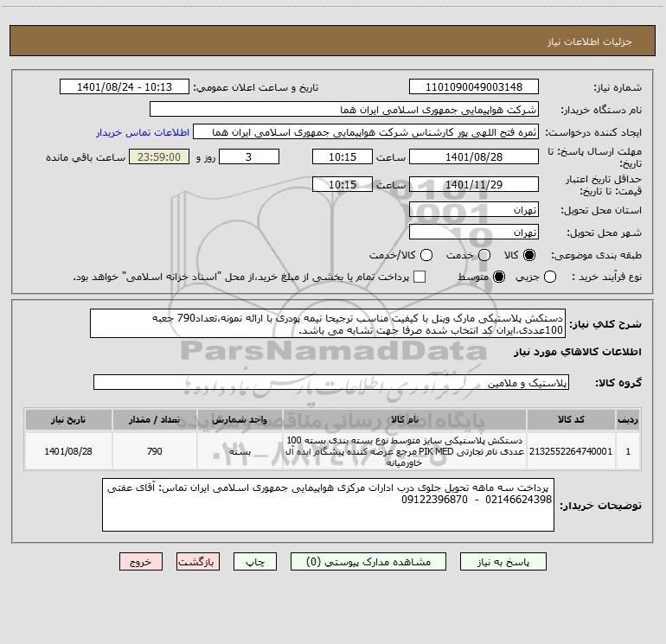Image resolution: width=666 pixels, height=644 pixels.
Task: Select the کالا/خدمت radio button
Action: pos(426,255)
